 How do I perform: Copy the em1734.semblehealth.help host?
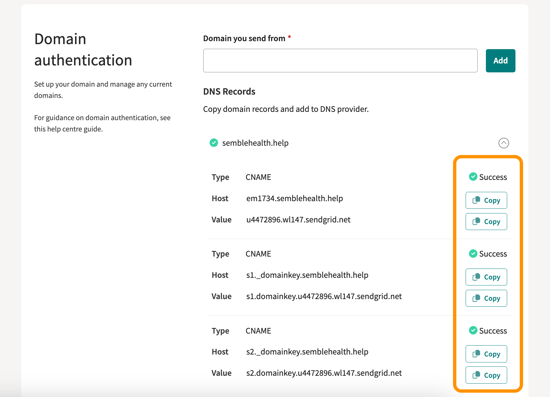[486, 200]
